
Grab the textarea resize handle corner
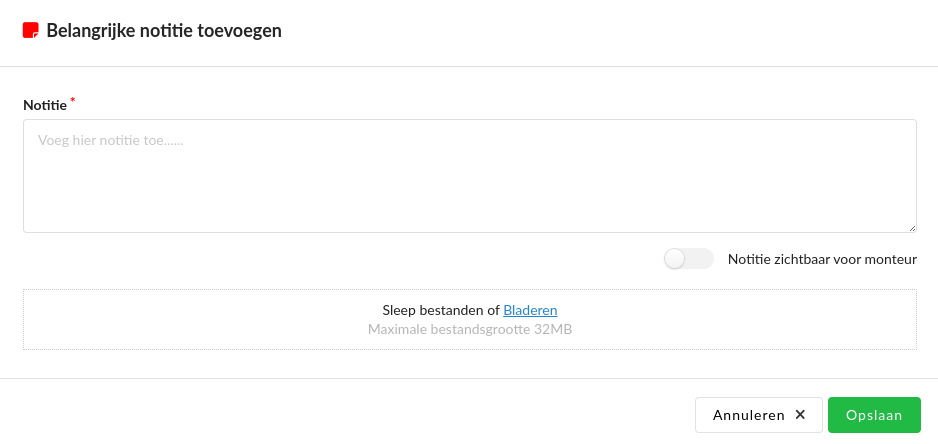[911, 227]
